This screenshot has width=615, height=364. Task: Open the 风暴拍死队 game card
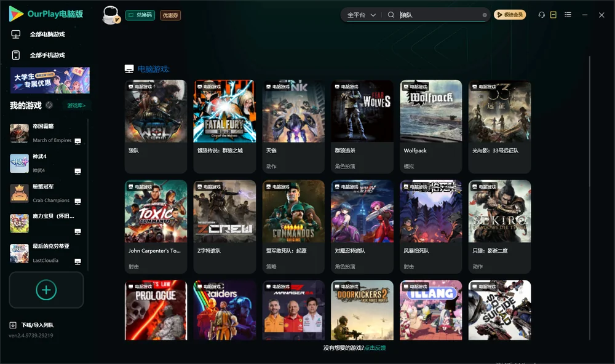coord(431,226)
